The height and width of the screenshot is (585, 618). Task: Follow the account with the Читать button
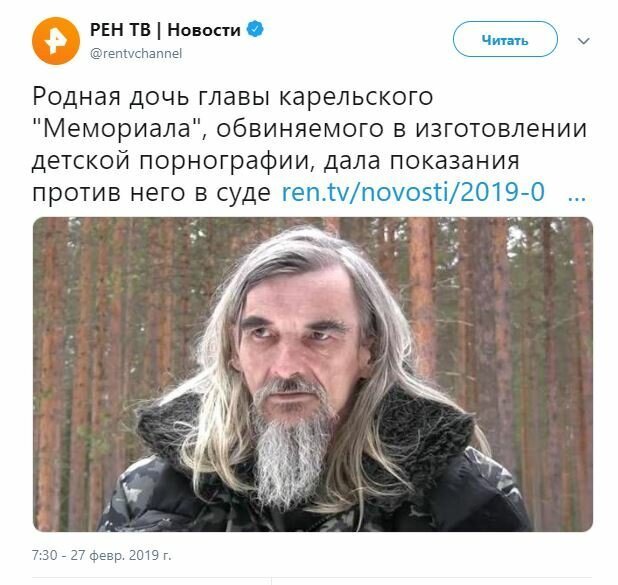pyautogui.click(x=505, y=39)
